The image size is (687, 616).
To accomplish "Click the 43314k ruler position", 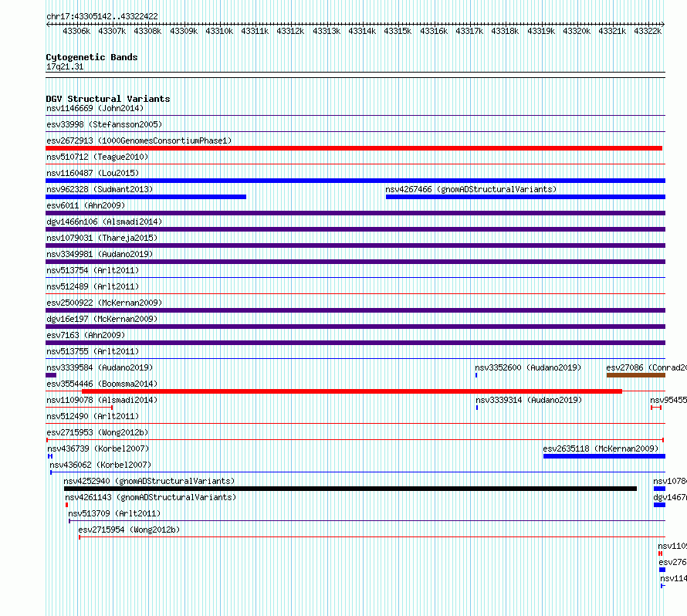I will 362,31.
